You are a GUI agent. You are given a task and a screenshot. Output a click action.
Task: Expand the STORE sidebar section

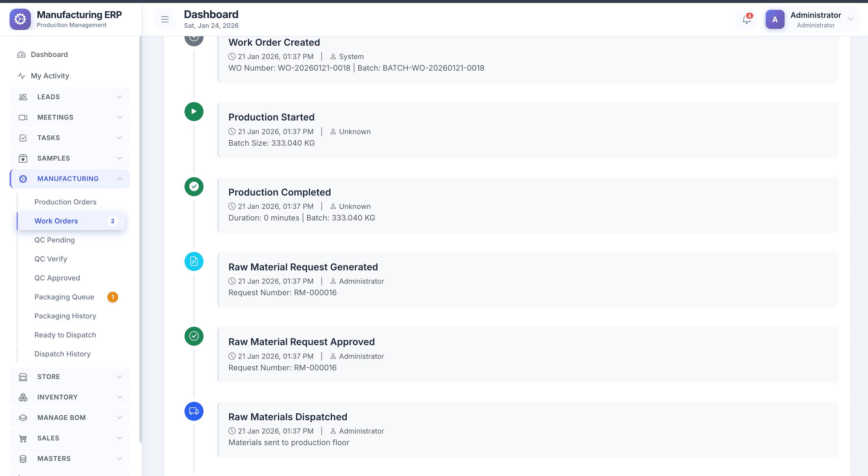click(x=70, y=377)
